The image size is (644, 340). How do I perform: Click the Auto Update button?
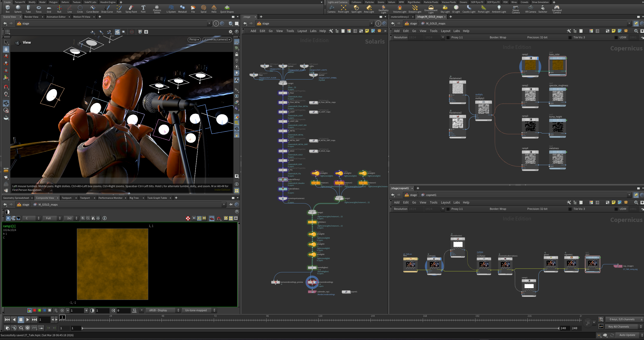(x=627, y=335)
